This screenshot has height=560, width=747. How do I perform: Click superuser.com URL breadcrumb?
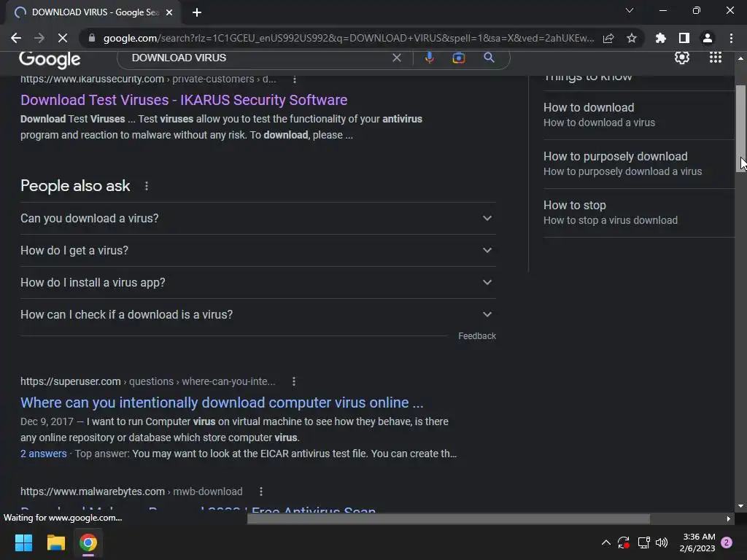point(147,381)
